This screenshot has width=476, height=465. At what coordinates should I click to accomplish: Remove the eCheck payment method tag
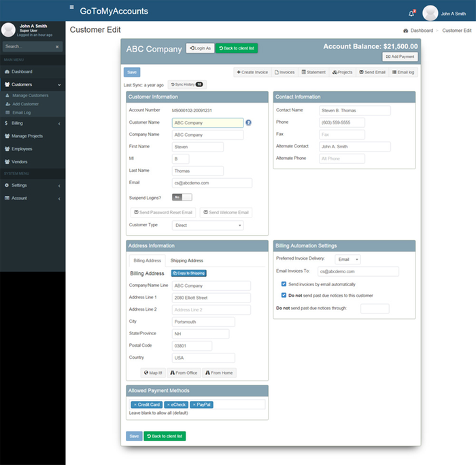(x=168, y=404)
